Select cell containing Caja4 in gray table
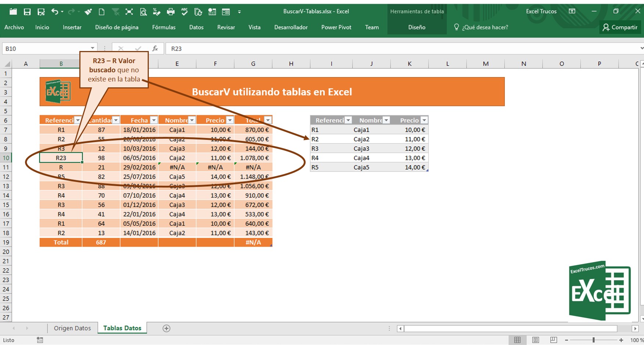The height and width of the screenshot is (345, 644). pos(361,158)
